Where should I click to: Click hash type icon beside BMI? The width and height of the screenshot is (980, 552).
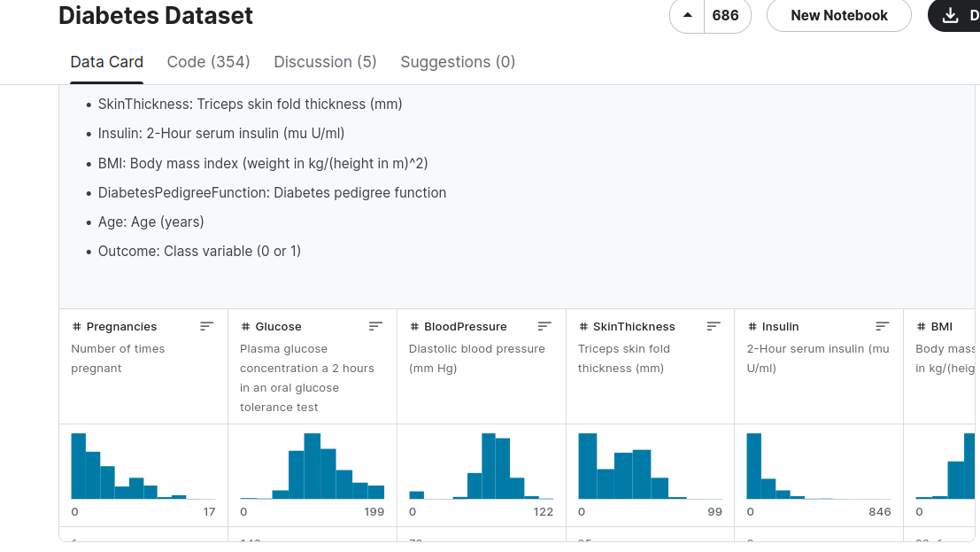pyautogui.click(x=922, y=327)
